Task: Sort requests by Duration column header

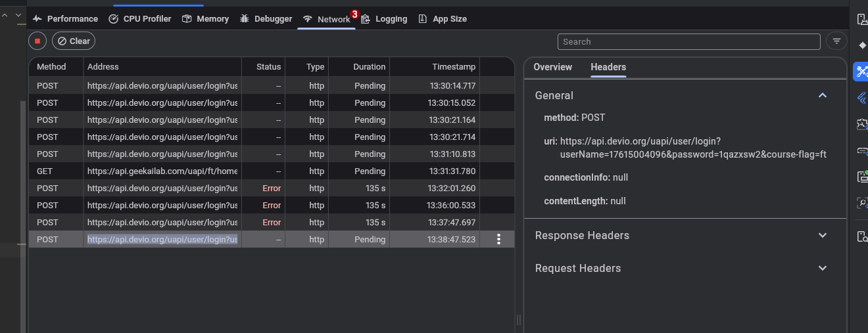Action: point(369,67)
